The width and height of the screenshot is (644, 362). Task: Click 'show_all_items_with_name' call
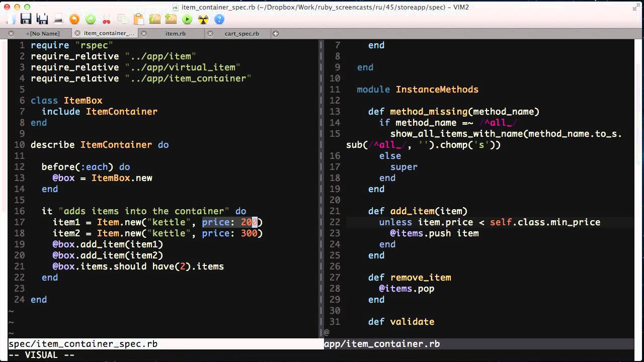[x=456, y=134]
